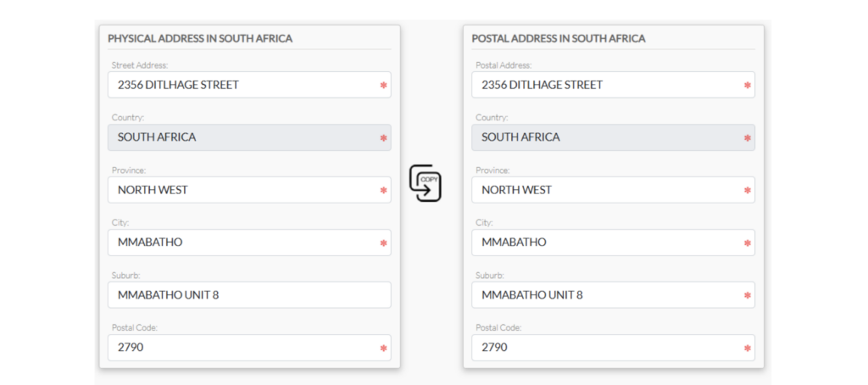Click the 'Street Address:' label
Viewport: 868px width, 385px height.
tap(140, 65)
